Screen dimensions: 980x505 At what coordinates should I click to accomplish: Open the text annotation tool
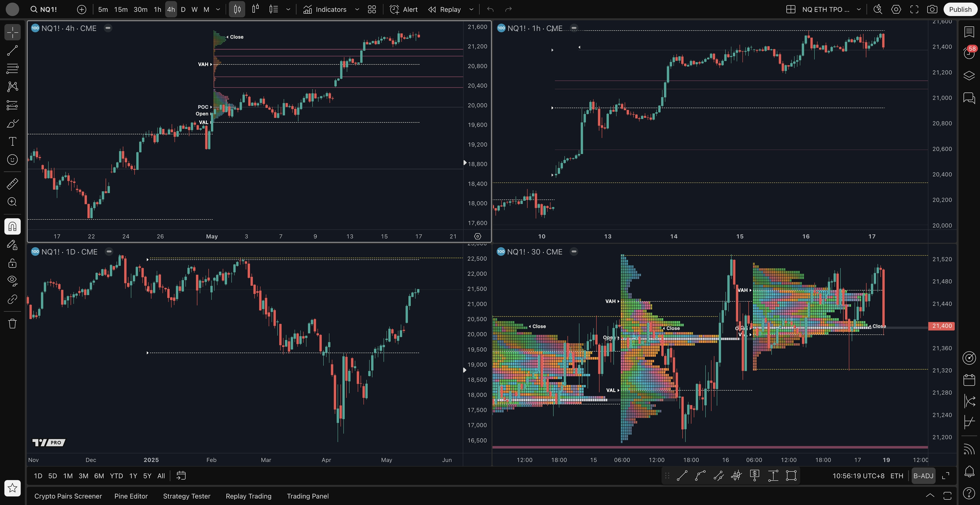click(12, 141)
